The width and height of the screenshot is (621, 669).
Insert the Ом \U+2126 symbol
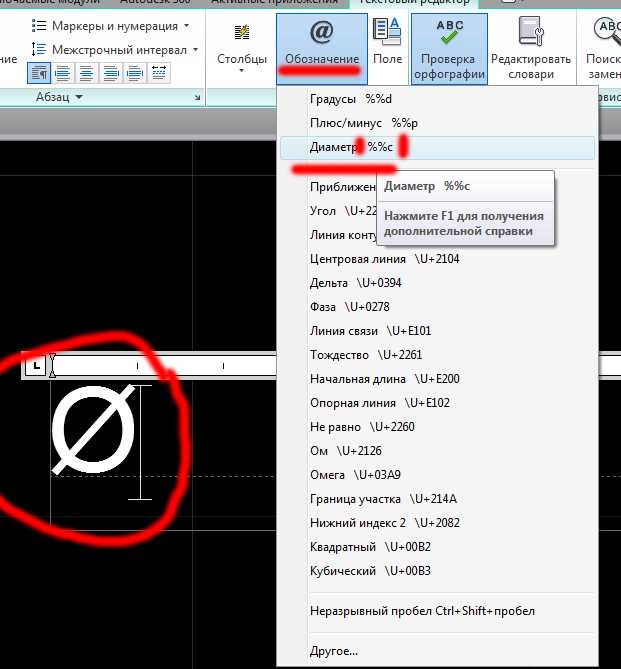point(437,451)
